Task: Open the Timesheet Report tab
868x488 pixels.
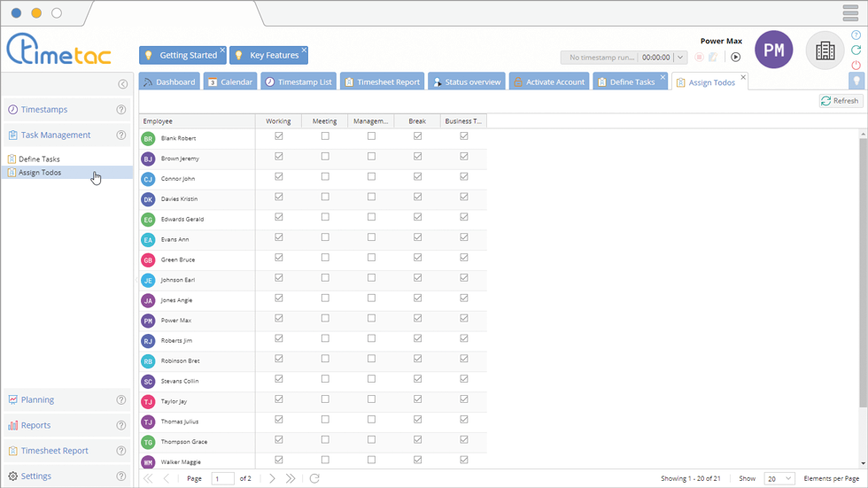Action: [x=382, y=81]
